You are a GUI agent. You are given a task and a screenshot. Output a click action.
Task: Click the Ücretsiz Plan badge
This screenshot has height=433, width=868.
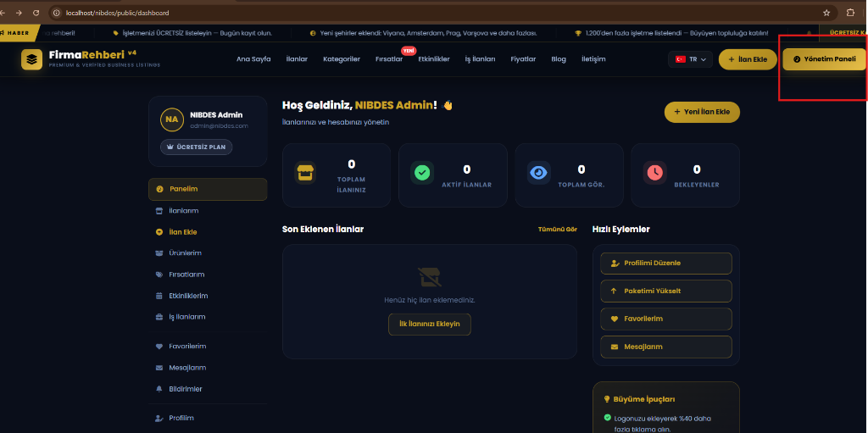coord(196,147)
